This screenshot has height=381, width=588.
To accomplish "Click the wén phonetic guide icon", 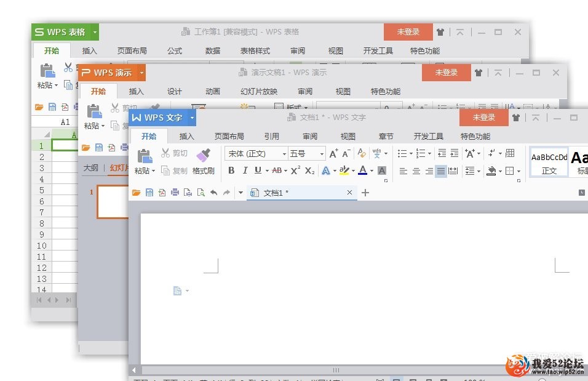I will coord(377,153).
